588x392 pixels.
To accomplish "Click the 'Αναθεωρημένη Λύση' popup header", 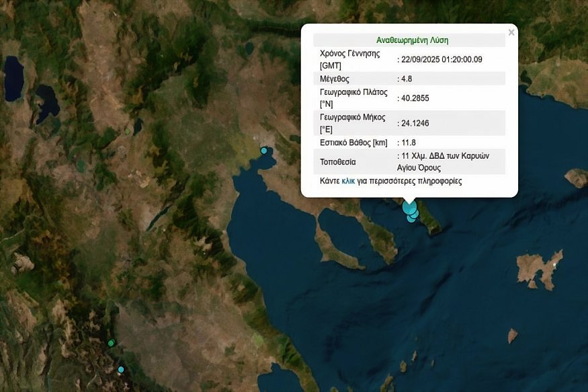I will pos(409,40).
